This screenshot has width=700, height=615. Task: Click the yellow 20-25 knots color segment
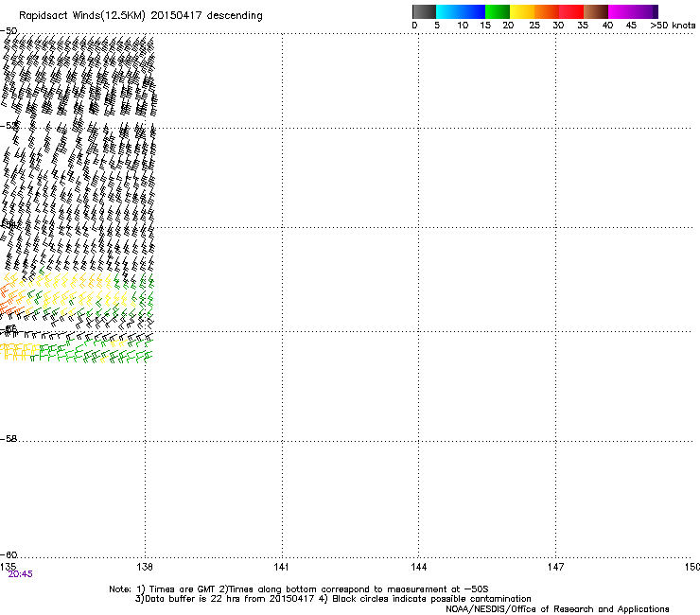(522, 11)
